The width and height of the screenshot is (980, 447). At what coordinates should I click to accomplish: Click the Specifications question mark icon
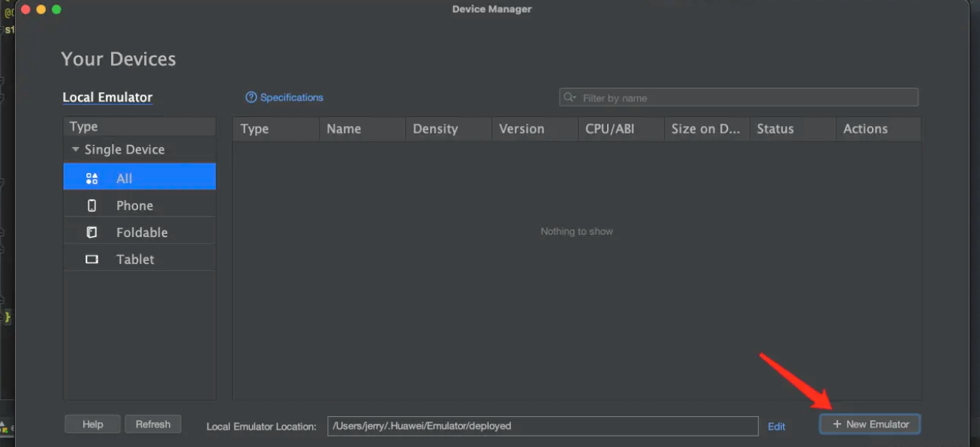pyautogui.click(x=251, y=97)
